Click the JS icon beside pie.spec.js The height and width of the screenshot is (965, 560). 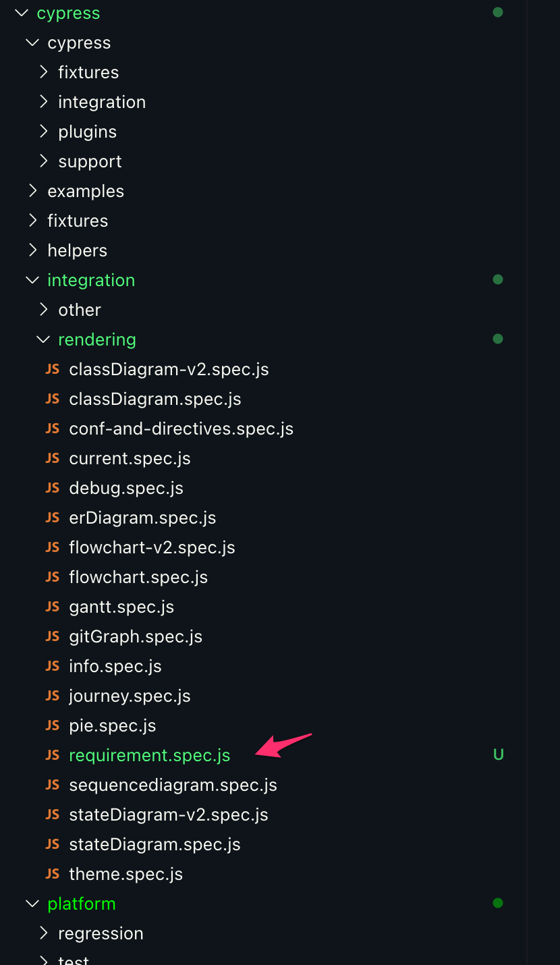(x=53, y=725)
